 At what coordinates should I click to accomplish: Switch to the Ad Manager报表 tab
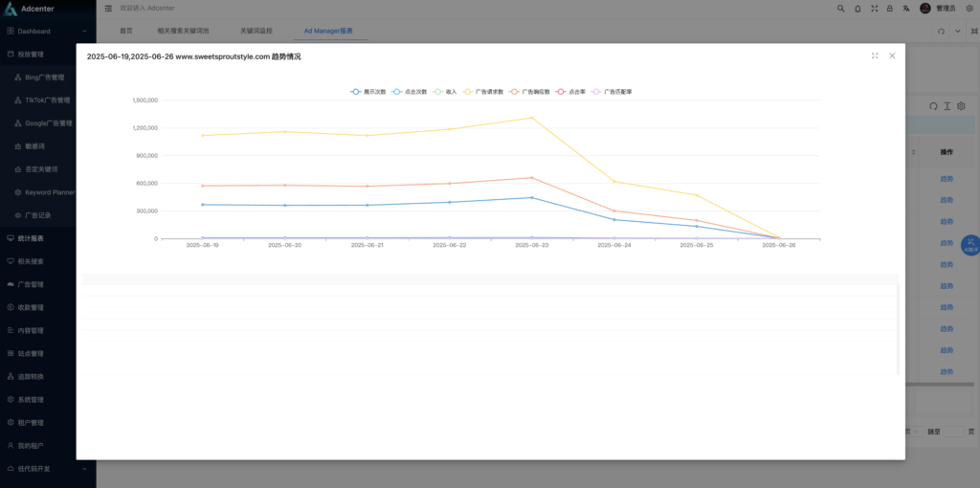point(328,32)
